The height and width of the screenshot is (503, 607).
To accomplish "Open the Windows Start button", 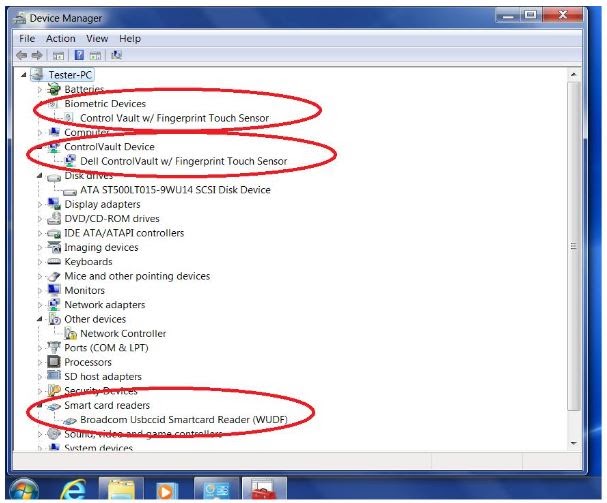I will pos(24,489).
